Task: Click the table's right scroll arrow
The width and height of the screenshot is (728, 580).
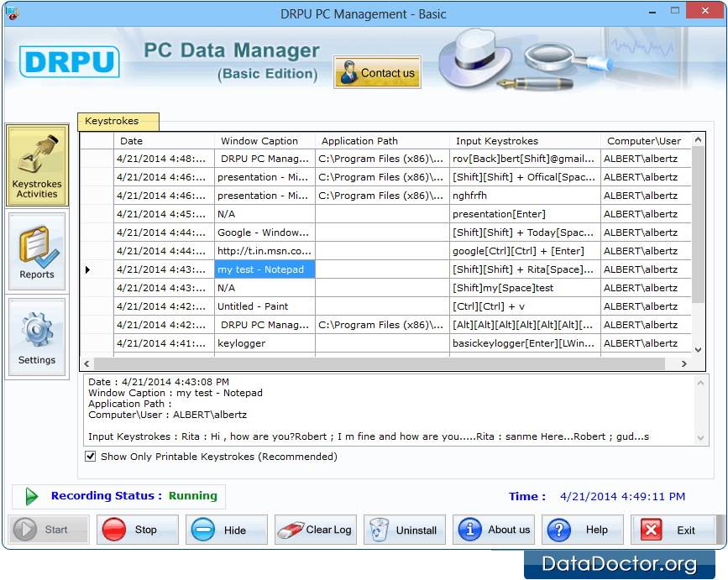Action: 683,363
